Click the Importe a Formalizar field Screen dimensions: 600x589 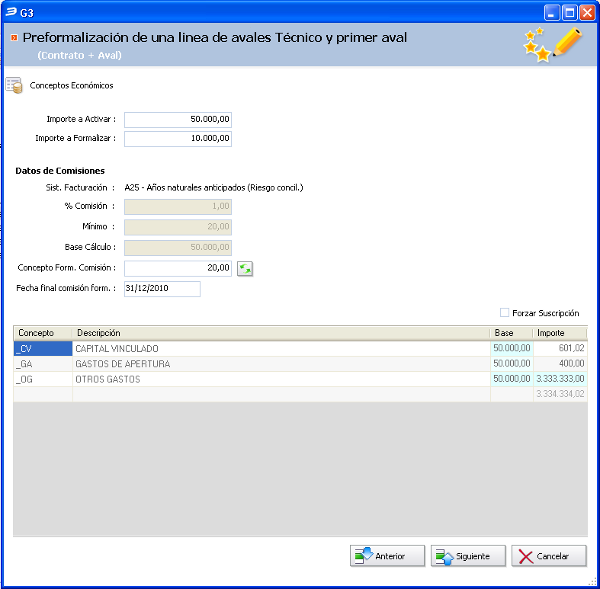point(178,139)
